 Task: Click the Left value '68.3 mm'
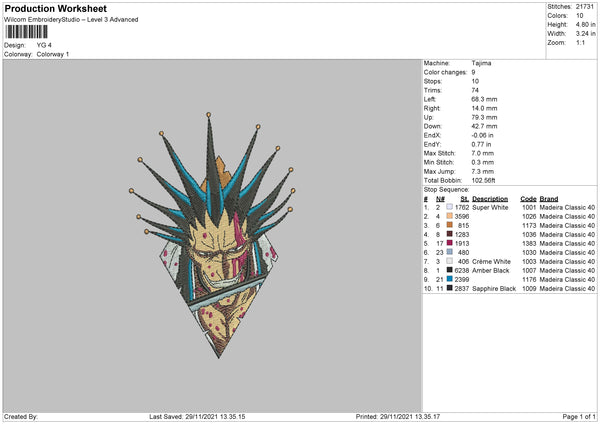click(x=484, y=99)
